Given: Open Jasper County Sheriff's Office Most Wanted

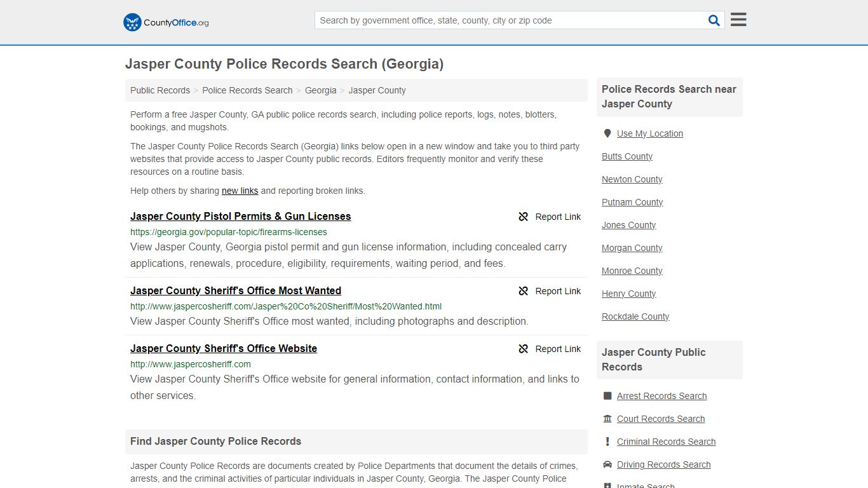Looking at the screenshot, I should pos(236,290).
